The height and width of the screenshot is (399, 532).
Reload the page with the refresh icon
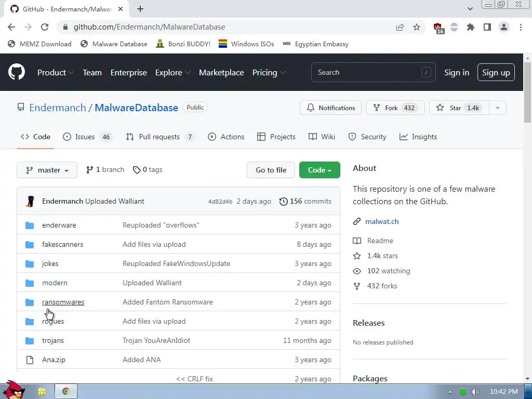(x=45, y=27)
